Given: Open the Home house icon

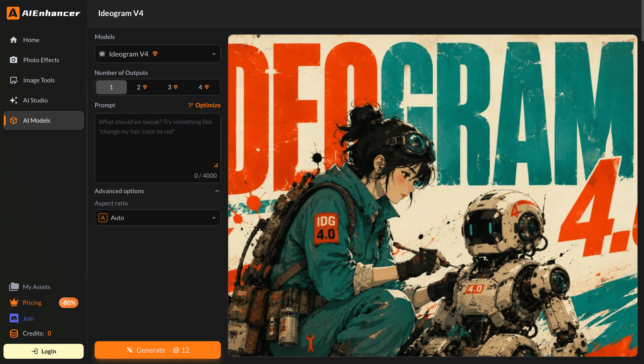Looking at the screenshot, I should pyautogui.click(x=14, y=40).
